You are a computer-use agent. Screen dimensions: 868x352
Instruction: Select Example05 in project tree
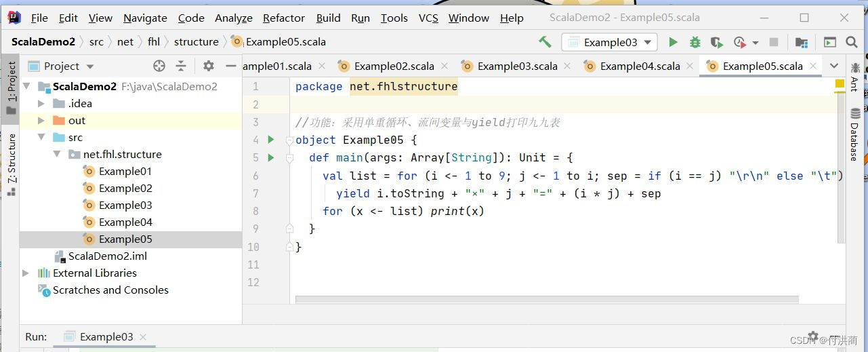click(x=125, y=239)
